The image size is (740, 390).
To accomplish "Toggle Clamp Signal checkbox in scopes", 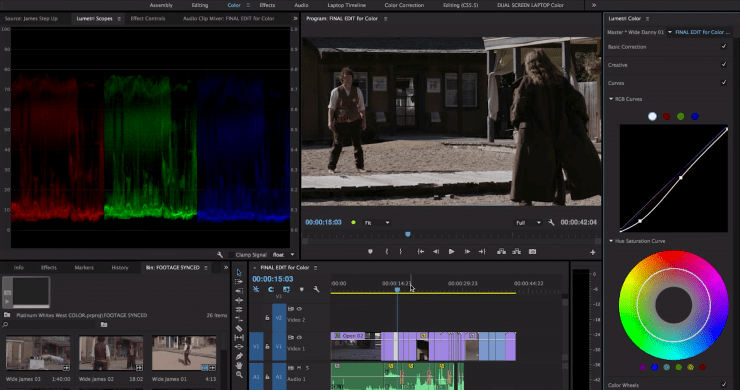I will [231, 255].
